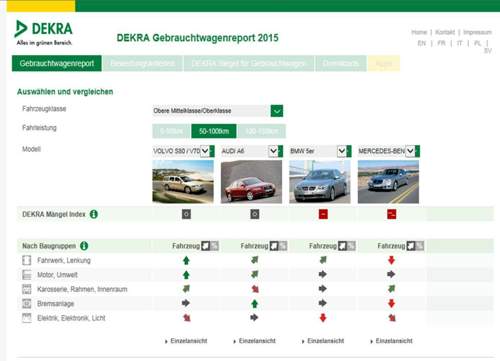Click the red Audi A6 car photo
Image resolution: width=500 pixels, height=361 pixels.
[251, 182]
